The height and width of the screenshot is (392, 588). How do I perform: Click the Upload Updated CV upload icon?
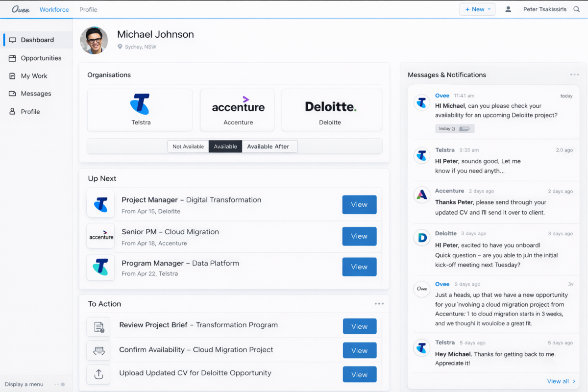[98, 374]
